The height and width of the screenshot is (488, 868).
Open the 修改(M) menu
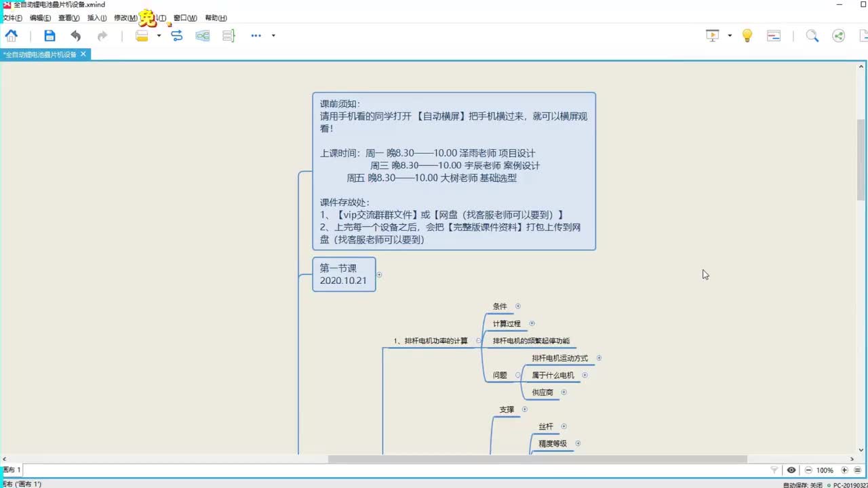(125, 18)
